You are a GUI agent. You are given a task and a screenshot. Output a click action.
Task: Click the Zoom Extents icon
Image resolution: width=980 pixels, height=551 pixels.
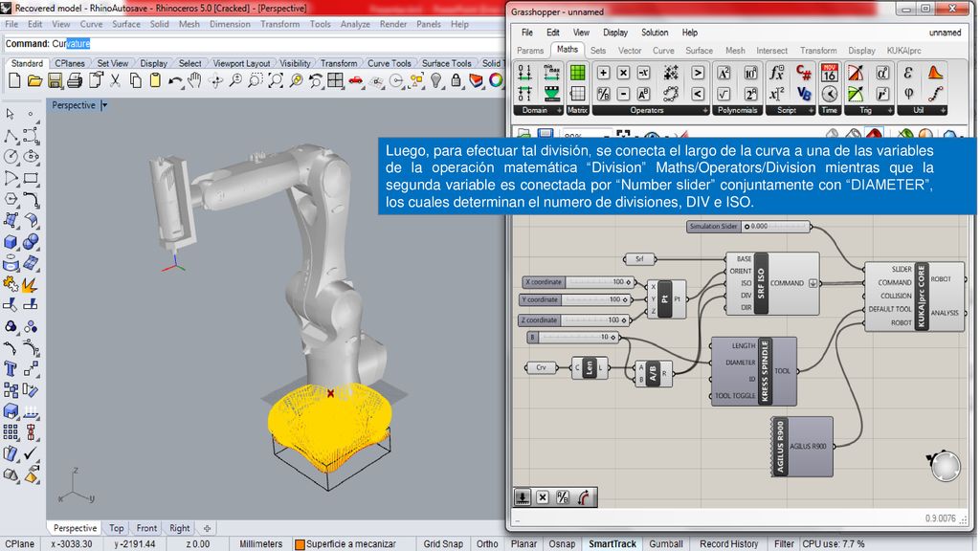click(x=275, y=80)
